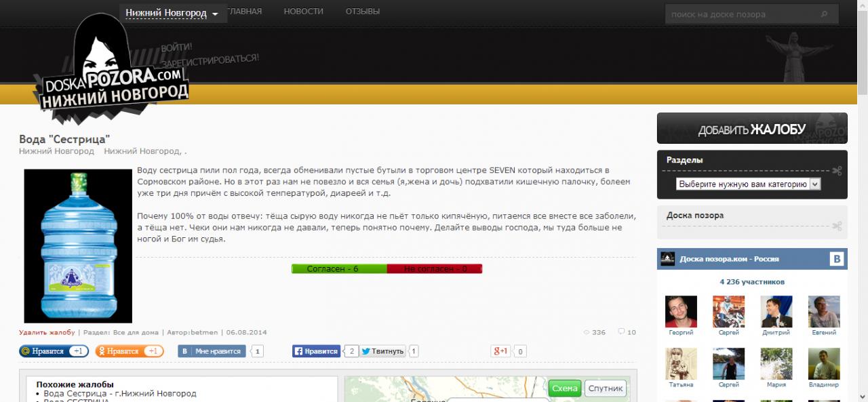This screenshot has width=868, height=402.
Task: Click the Twitter Твитнуть button
Action: (x=382, y=351)
